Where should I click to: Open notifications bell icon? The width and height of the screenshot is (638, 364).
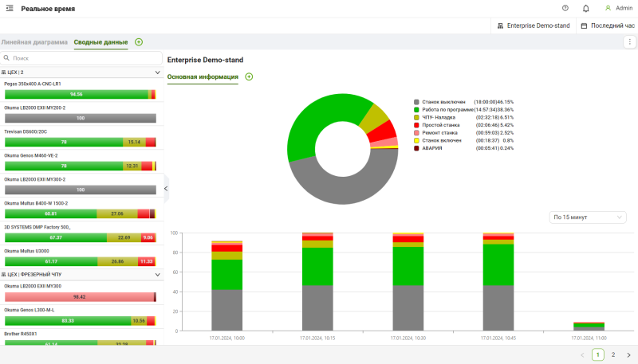pyautogui.click(x=586, y=8)
